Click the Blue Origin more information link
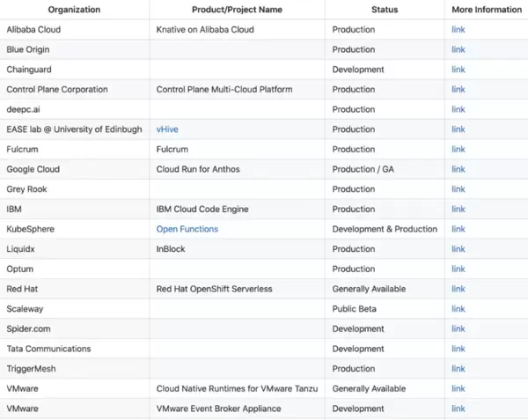The height and width of the screenshot is (420, 528). (458, 49)
